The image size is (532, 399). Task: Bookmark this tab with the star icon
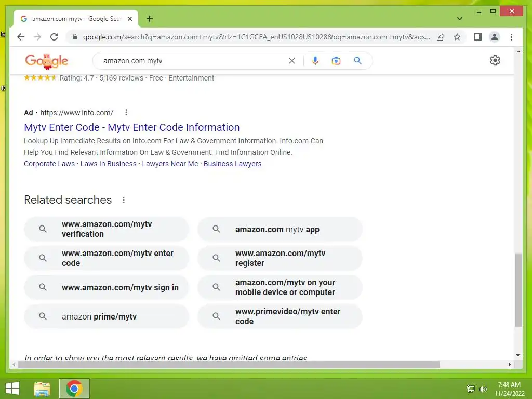[x=457, y=37]
